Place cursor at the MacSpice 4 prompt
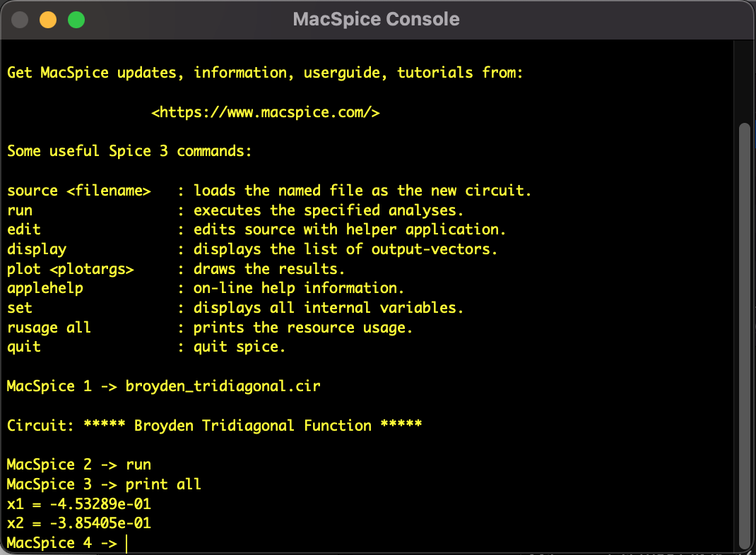Image resolution: width=756 pixels, height=555 pixels. [x=127, y=543]
